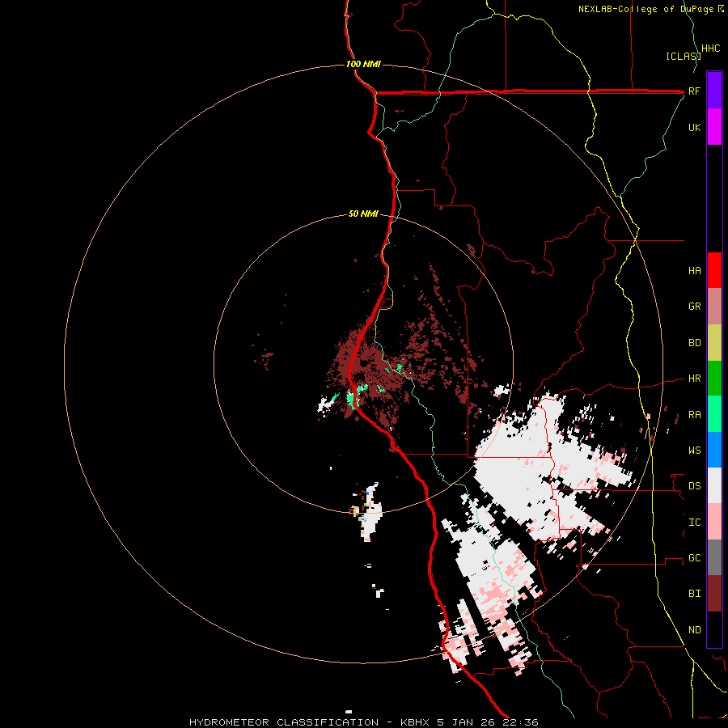Click the bright green RA legend swatch
Viewport: 728px width, 728px height.
tap(714, 414)
